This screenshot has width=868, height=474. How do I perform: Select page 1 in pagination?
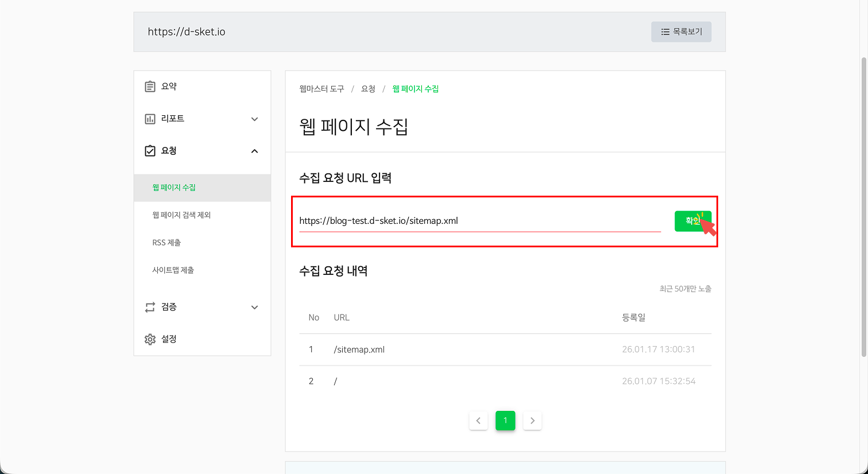tap(505, 420)
